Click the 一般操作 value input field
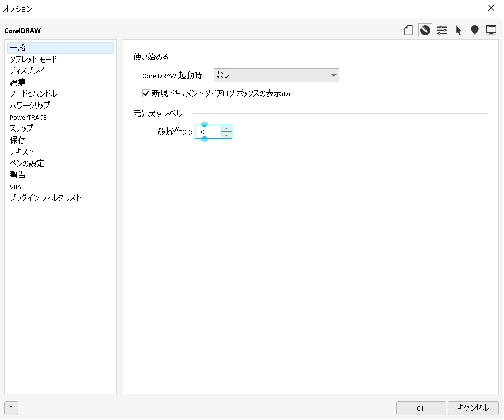Image resolution: width=504 pixels, height=420 pixels. (208, 132)
